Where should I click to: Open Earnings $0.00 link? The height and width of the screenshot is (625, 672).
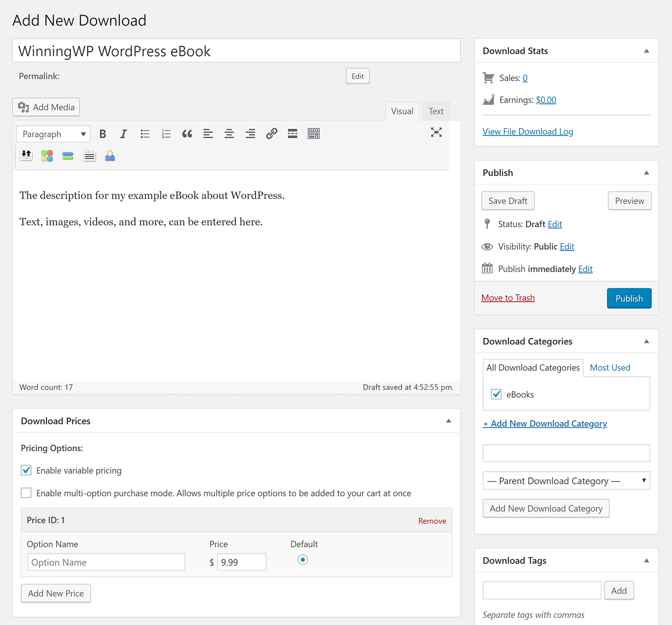546,100
